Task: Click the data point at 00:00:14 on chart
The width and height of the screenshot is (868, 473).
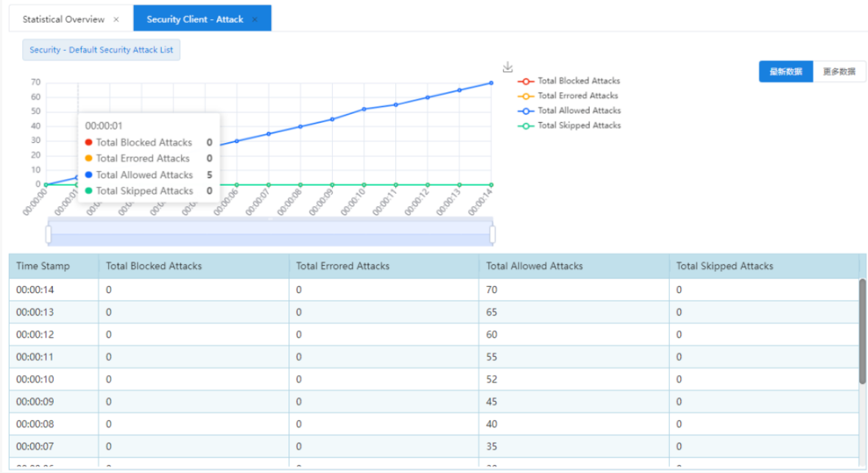Action: (x=491, y=83)
